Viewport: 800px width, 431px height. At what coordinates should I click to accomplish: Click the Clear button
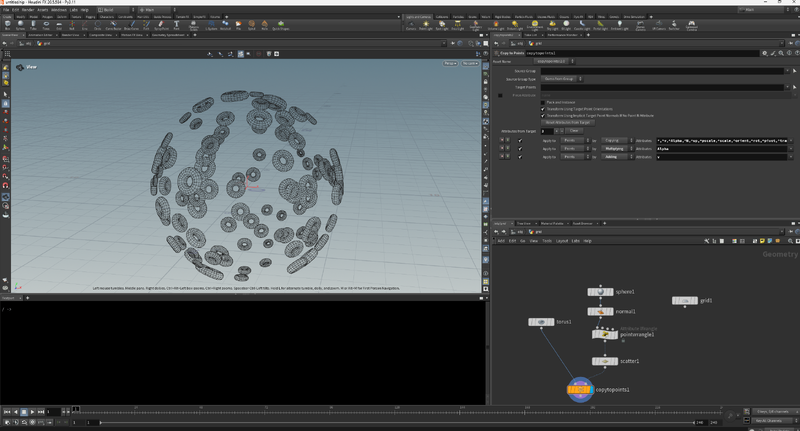574,131
